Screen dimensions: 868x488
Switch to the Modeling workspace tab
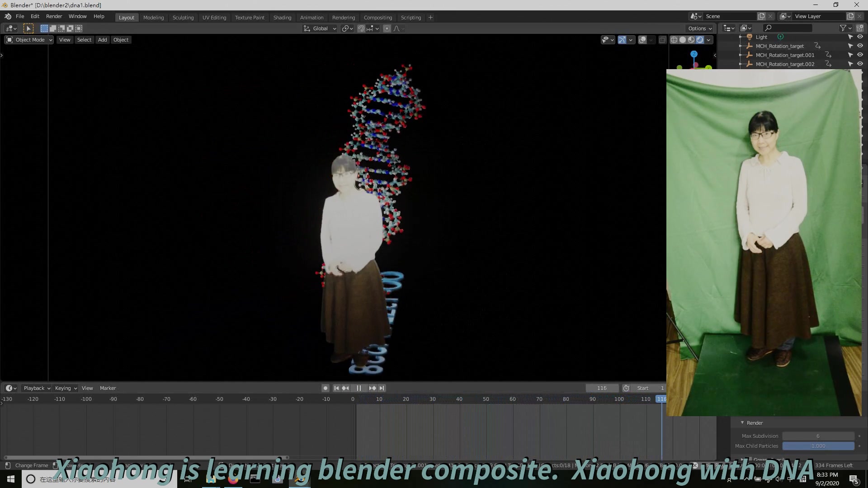[x=153, y=18]
